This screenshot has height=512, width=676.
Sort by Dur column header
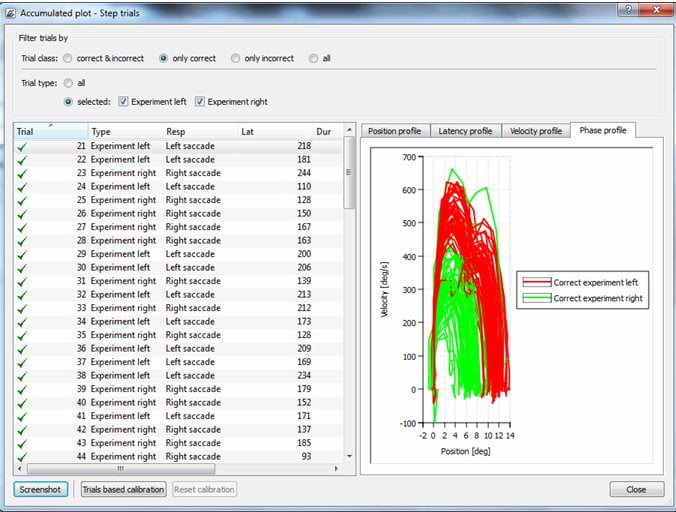(328, 131)
